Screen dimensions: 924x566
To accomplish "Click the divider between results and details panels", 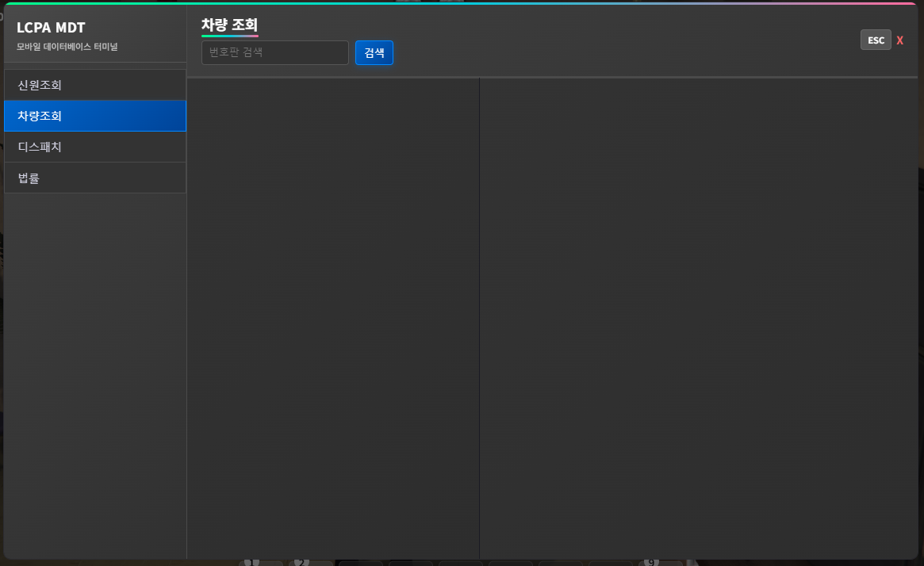I will pos(480,317).
